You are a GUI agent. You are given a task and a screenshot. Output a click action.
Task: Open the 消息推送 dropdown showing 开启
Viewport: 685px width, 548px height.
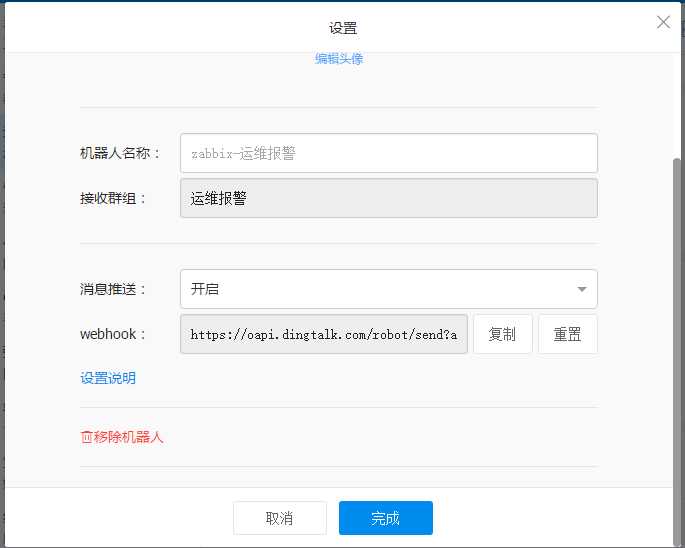click(x=389, y=289)
